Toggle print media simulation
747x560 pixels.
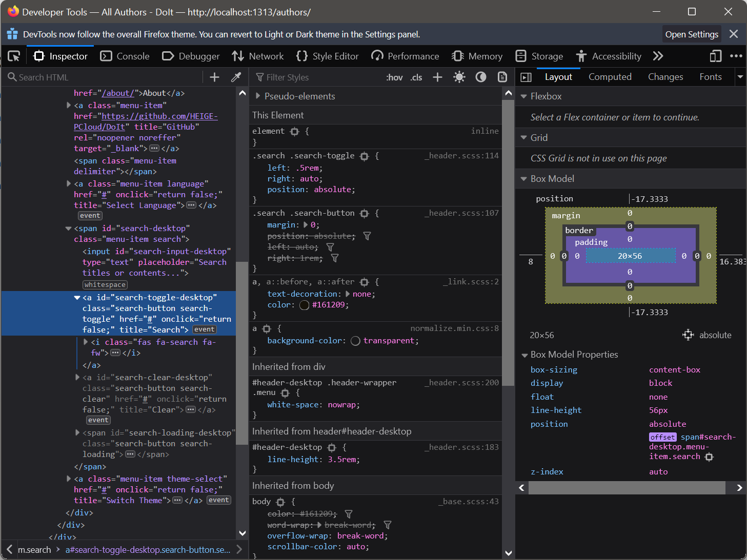502,77
